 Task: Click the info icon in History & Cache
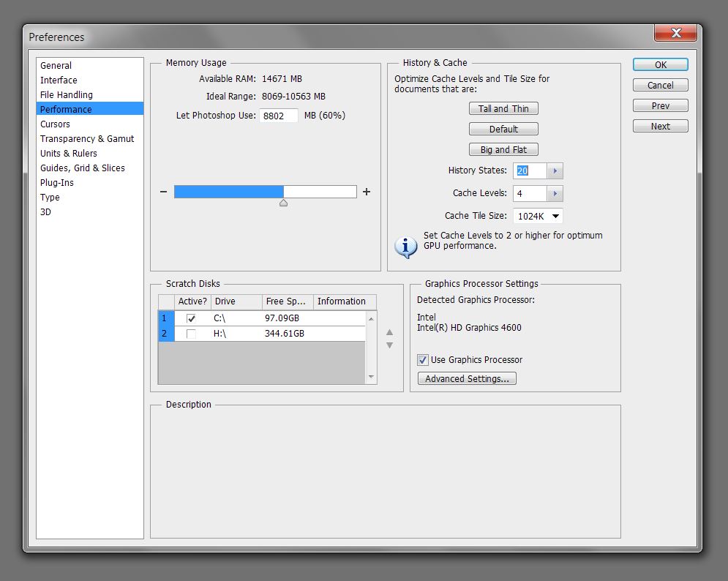point(405,247)
